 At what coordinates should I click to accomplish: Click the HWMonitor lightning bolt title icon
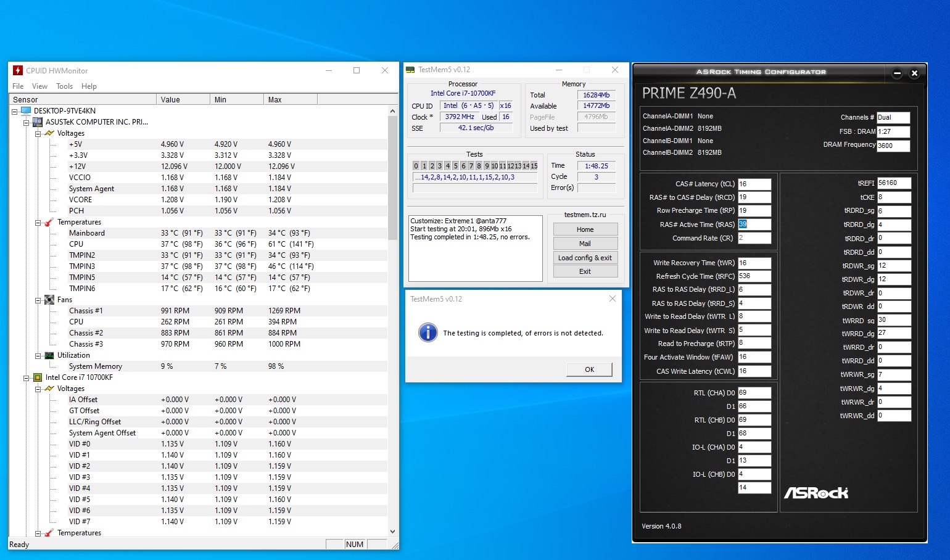18,70
